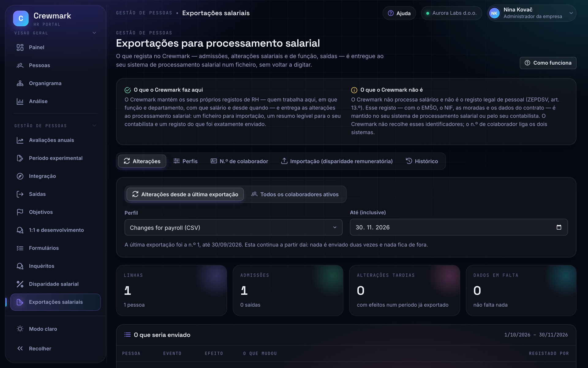Open Objetivos in sidebar
Viewport: 588px width, 368px height.
[55, 212]
